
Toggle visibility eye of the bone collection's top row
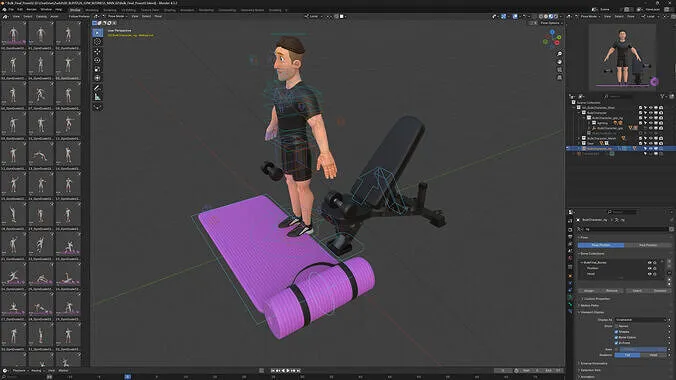tap(650, 262)
